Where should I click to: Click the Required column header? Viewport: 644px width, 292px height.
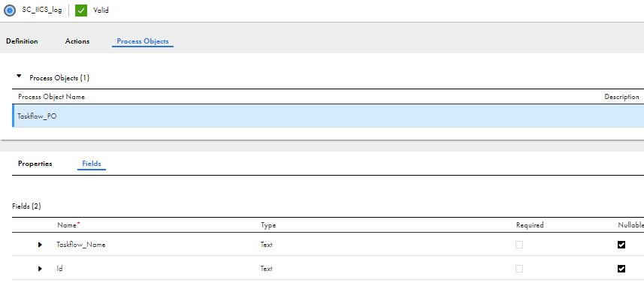tap(530, 225)
